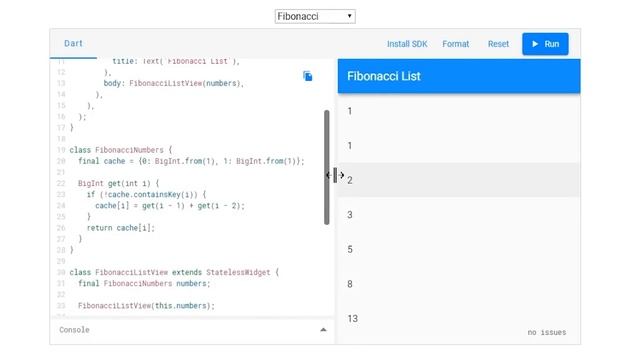Click class FibonacciListView extends StatelessWidget line
Viewport: 640px width, 360px height.
click(174, 272)
